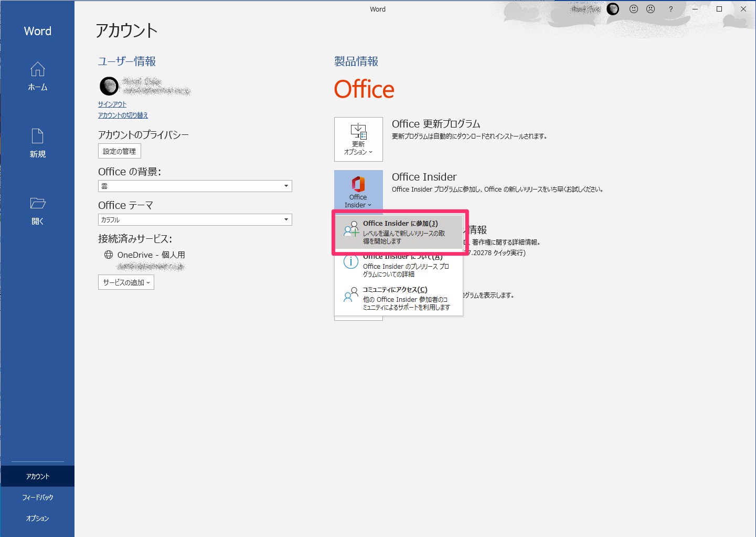Click the OneDrive globe icon
The height and width of the screenshot is (537, 756).
[109, 255]
